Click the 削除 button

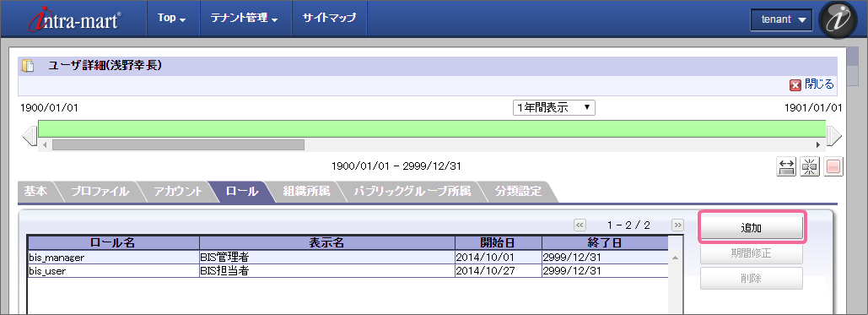pyautogui.click(x=752, y=279)
